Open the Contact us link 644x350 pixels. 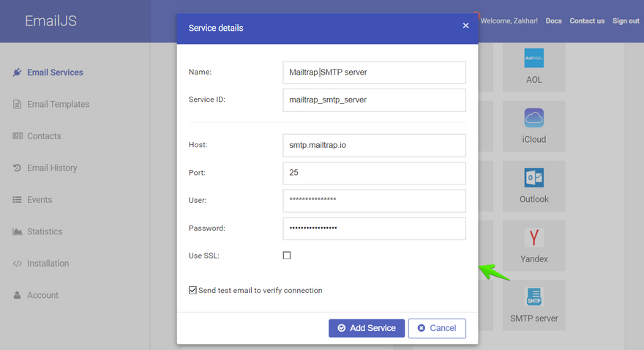(x=587, y=21)
